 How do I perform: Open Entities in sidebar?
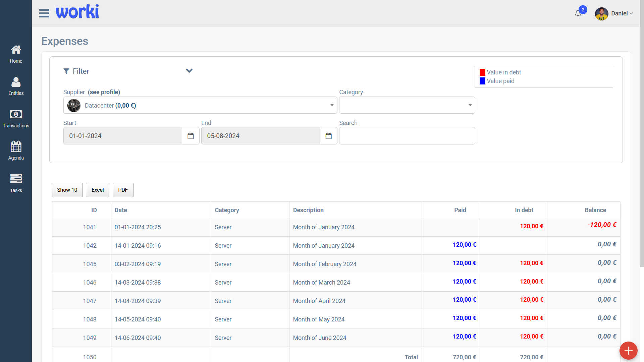pos(16,86)
